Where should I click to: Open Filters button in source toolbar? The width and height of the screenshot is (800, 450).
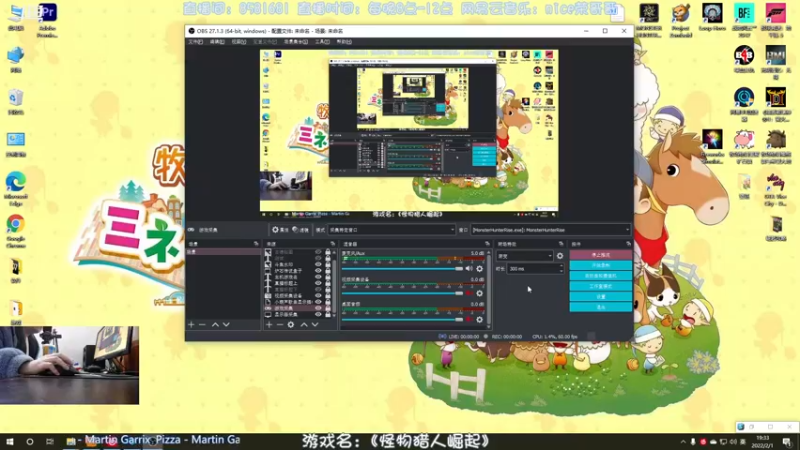tap(301, 230)
